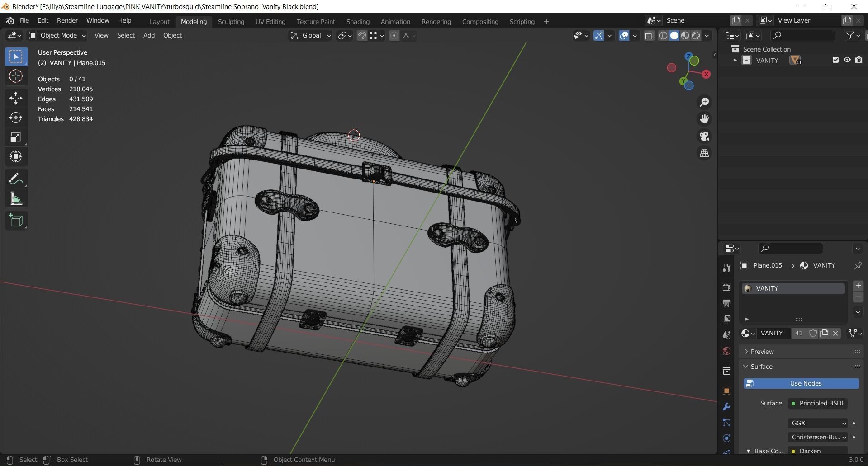
Task: Switch to wireframe viewport shading
Action: pos(663,35)
